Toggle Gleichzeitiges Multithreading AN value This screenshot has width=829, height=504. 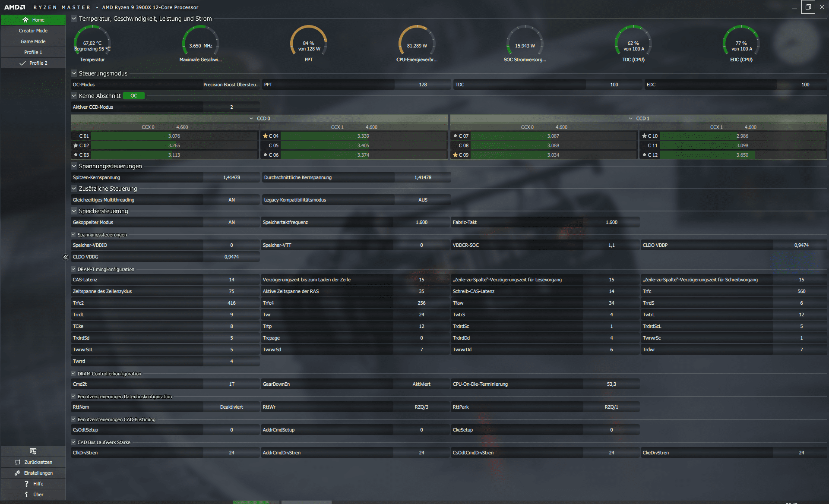[231, 200]
